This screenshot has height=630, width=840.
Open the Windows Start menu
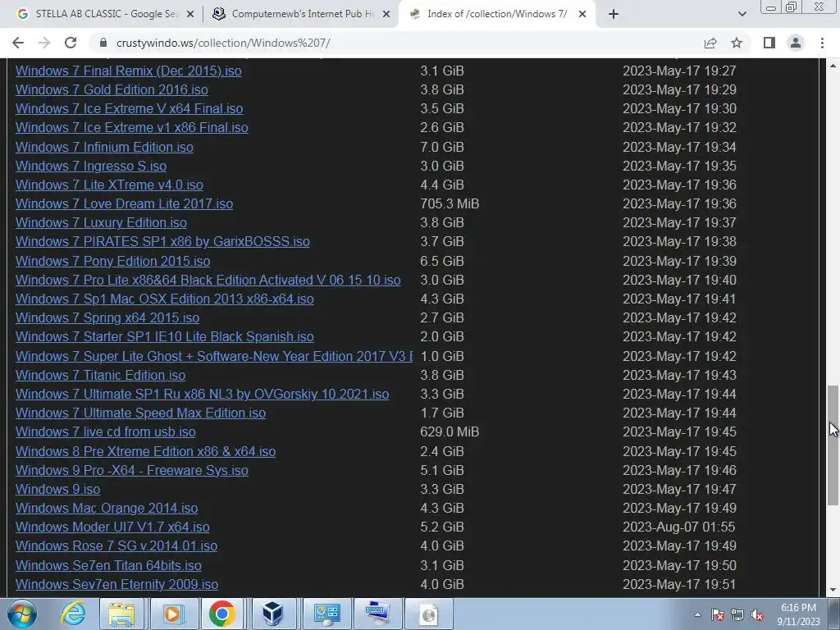click(x=22, y=614)
